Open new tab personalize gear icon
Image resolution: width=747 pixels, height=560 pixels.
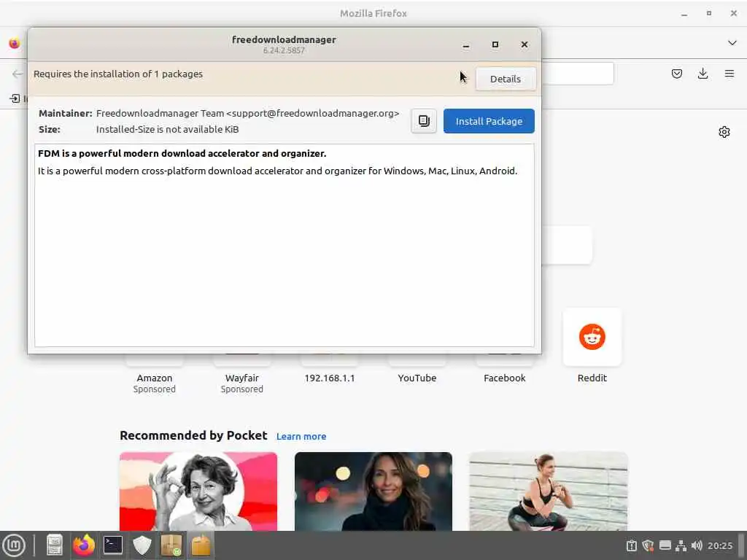tap(724, 132)
